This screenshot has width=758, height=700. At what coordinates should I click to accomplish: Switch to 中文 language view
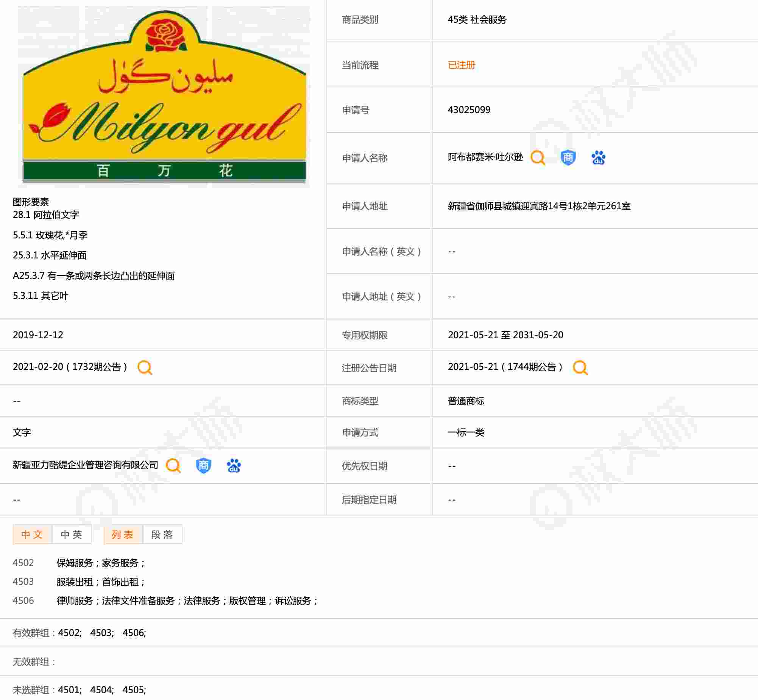(x=32, y=535)
